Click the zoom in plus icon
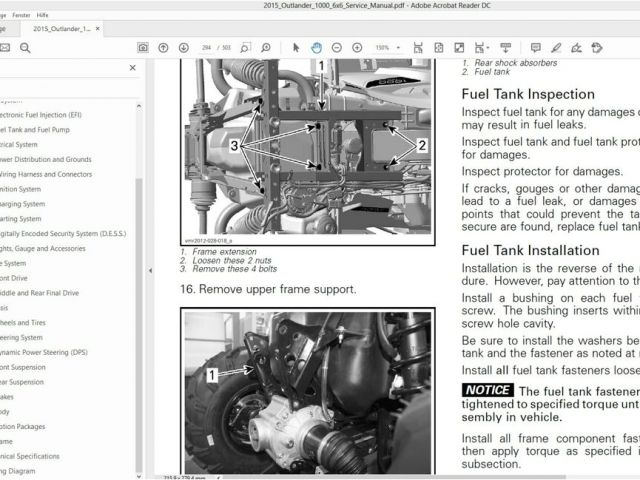Image resolution: width=640 pixels, height=480 pixels. coord(357,47)
